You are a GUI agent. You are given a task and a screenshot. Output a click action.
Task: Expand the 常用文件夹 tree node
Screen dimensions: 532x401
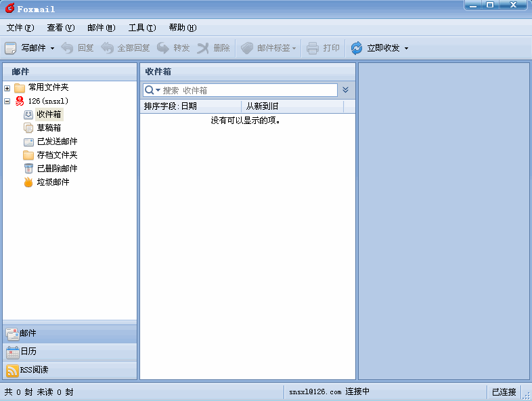7,88
